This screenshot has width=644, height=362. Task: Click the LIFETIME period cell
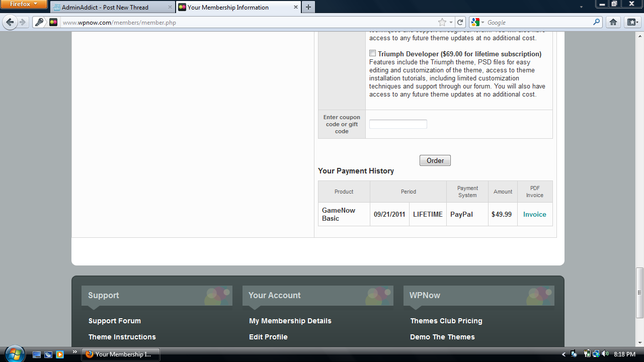428,214
